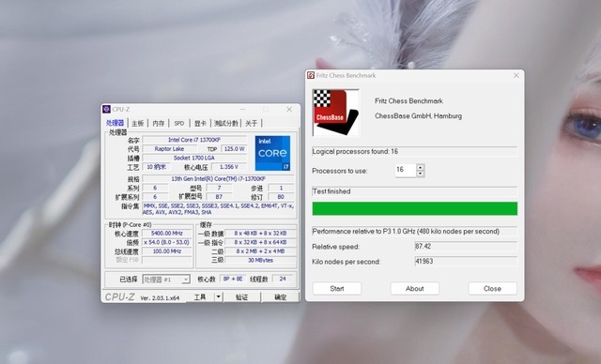
Task: Click the Intel Core i7 badge
Action: [x=272, y=153]
